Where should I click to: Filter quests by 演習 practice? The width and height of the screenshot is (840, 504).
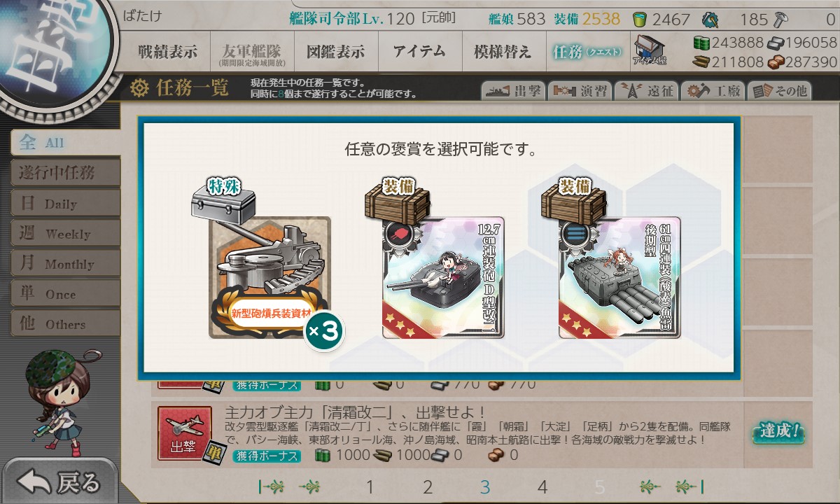coord(580,91)
